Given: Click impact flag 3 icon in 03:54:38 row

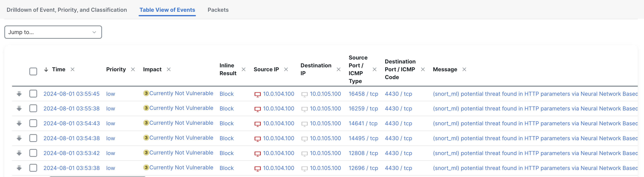Looking at the screenshot, I should pos(146,138).
